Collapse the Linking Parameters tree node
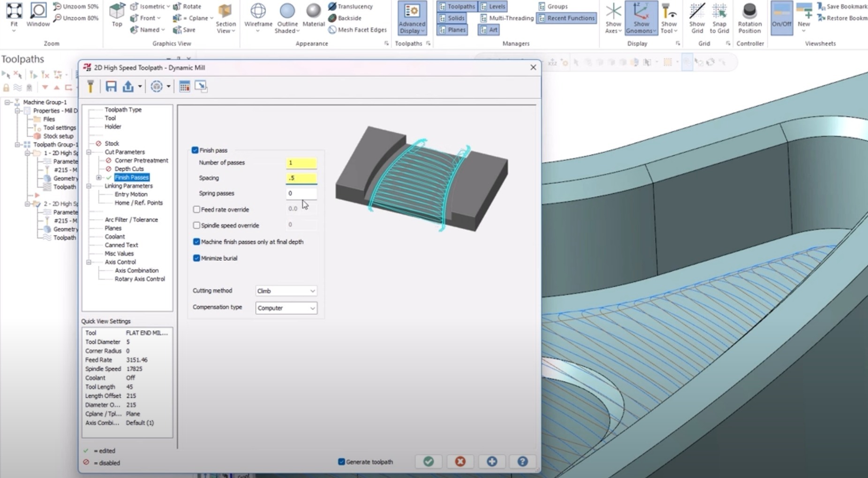Image resolution: width=868 pixels, height=478 pixels. point(89,186)
